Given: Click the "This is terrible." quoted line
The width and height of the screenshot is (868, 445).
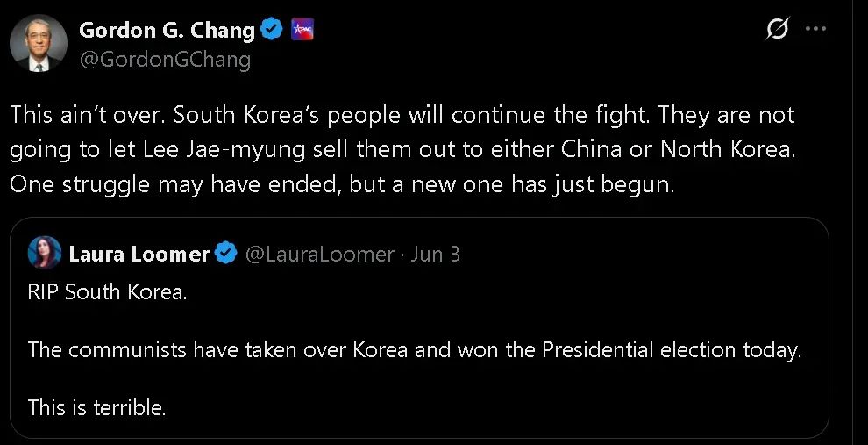Looking at the screenshot, I should point(96,407).
